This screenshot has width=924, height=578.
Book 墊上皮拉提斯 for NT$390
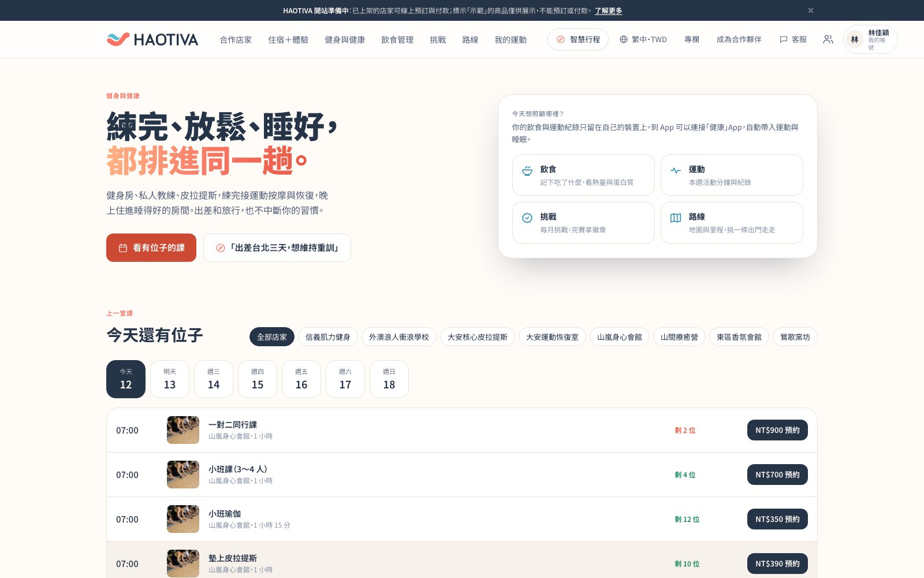click(777, 564)
